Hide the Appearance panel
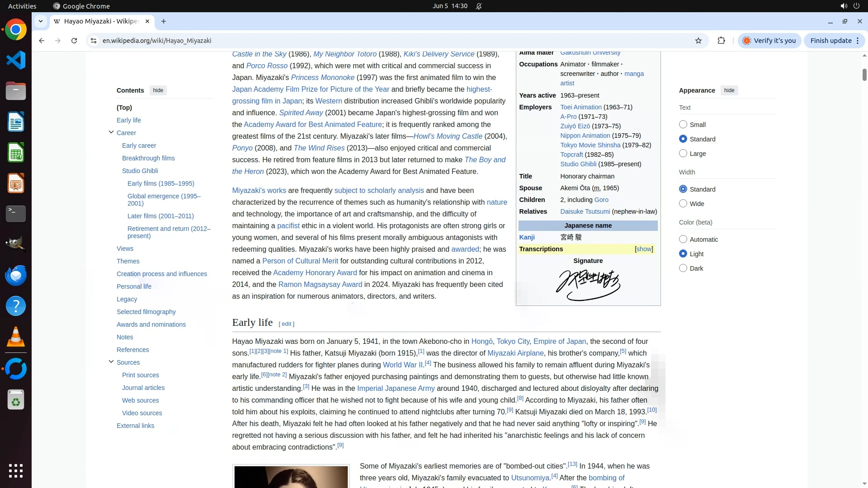Viewport: 868px width, 488px height. click(729, 90)
